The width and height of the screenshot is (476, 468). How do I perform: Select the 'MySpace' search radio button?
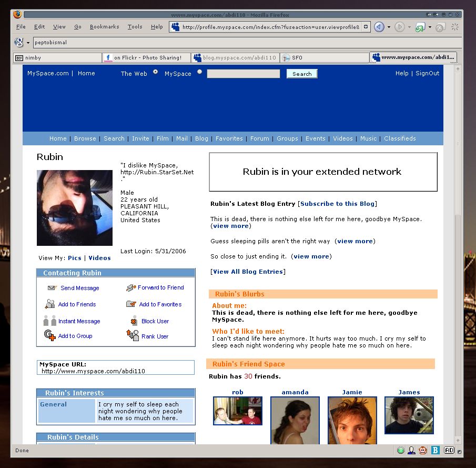(199, 72)
